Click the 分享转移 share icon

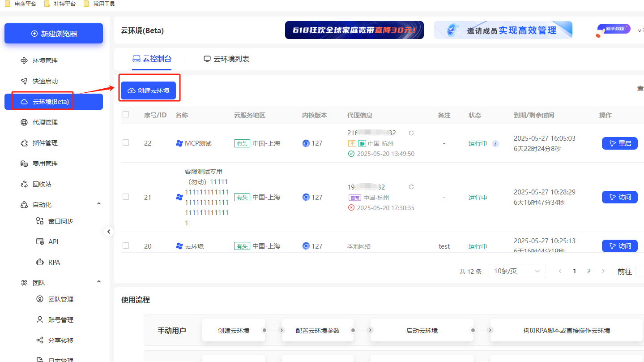40,340
